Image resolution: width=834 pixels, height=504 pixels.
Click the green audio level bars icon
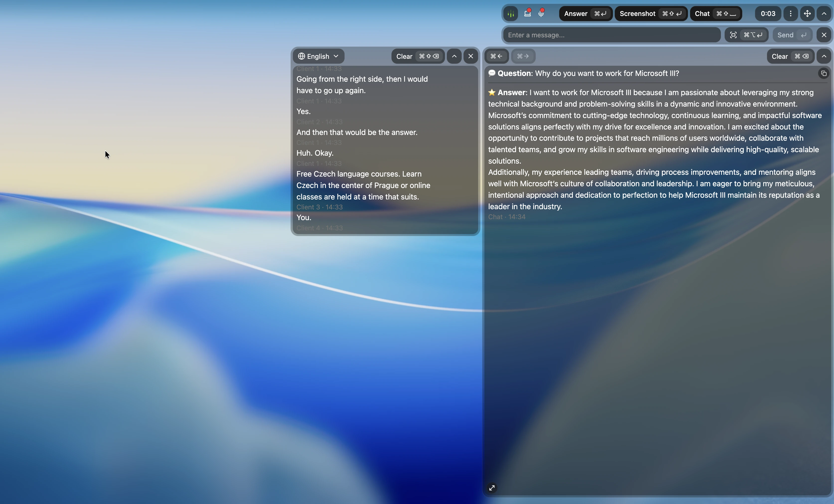pyautogui.click(x=511, y=13)
